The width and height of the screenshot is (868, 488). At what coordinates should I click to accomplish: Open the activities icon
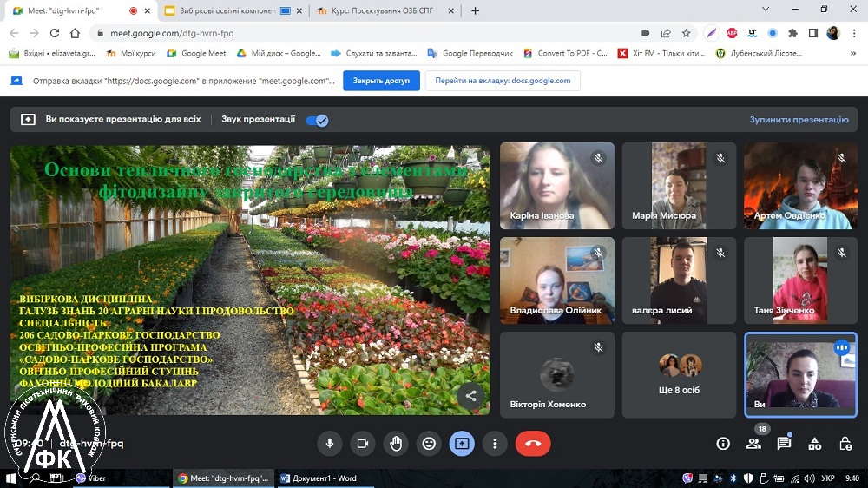pos(815,444)
